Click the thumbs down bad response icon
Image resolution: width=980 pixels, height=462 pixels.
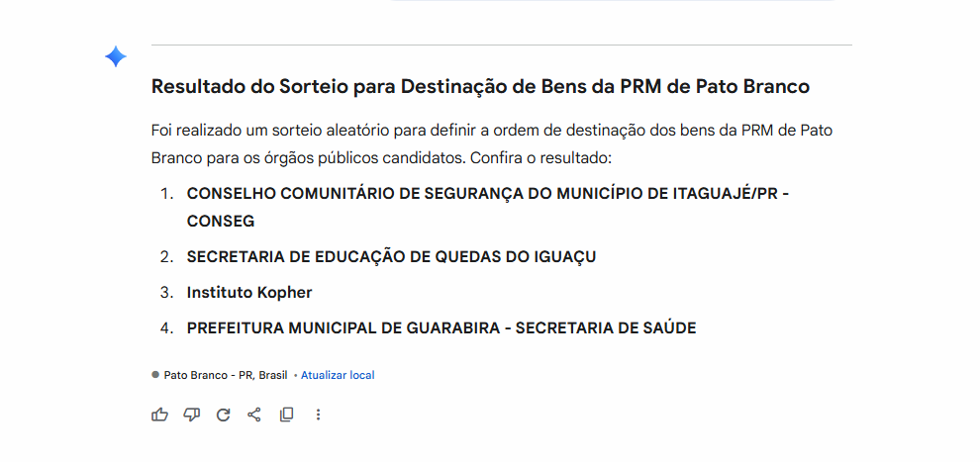[191, 415]
